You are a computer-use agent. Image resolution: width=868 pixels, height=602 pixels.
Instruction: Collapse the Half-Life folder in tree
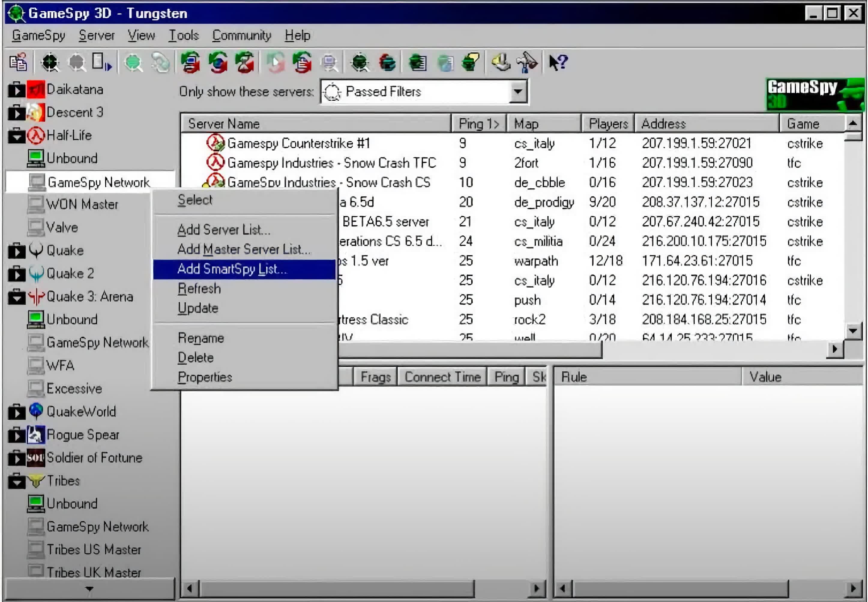(x=16, y=136)
